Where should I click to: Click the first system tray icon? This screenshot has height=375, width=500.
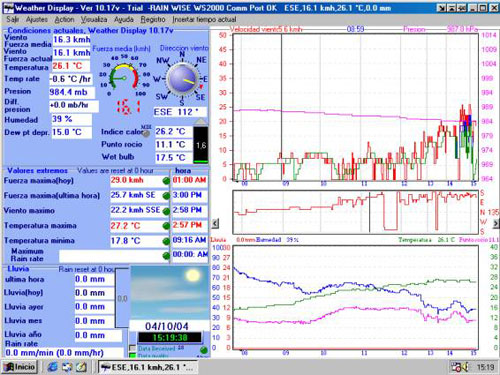point(456,367)
